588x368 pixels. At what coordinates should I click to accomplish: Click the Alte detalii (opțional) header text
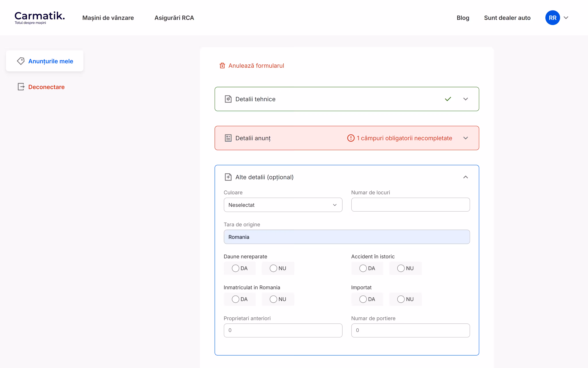pos(264,177)
